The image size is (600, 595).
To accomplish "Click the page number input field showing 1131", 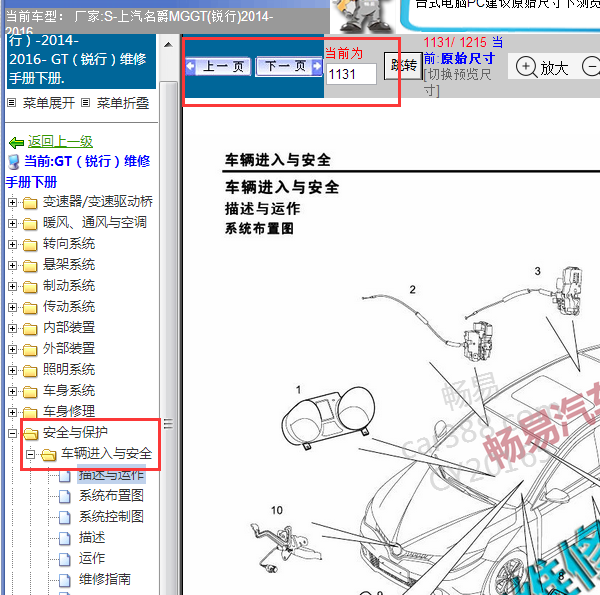I will [x=351, y=74].
